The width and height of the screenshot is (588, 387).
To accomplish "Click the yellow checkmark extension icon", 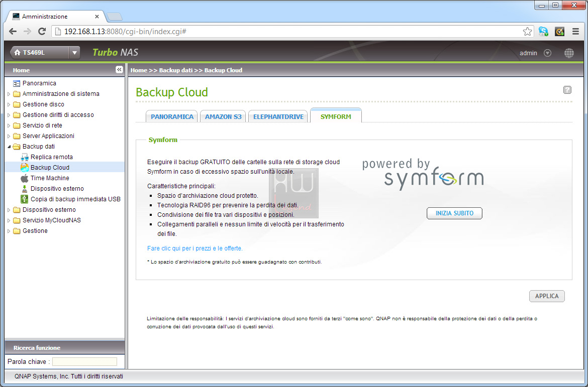I will pyautogui.click(x=559, y=32).
